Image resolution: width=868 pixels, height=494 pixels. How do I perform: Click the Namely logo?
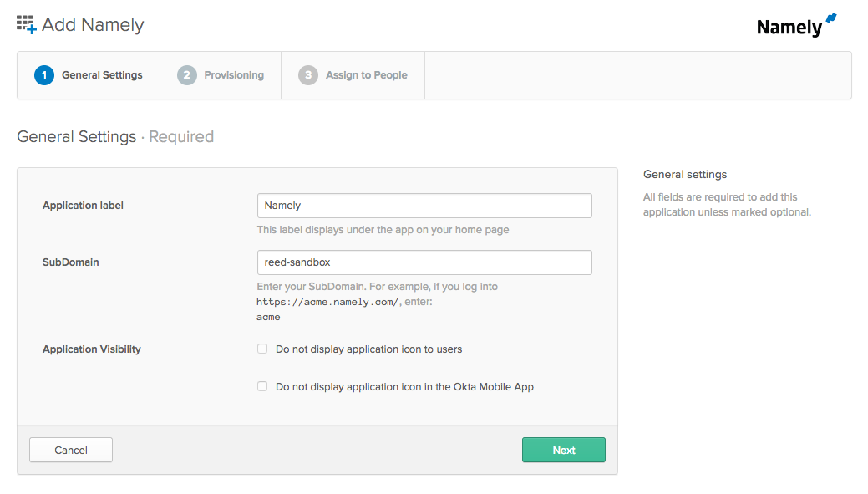[x=795, y=25]
